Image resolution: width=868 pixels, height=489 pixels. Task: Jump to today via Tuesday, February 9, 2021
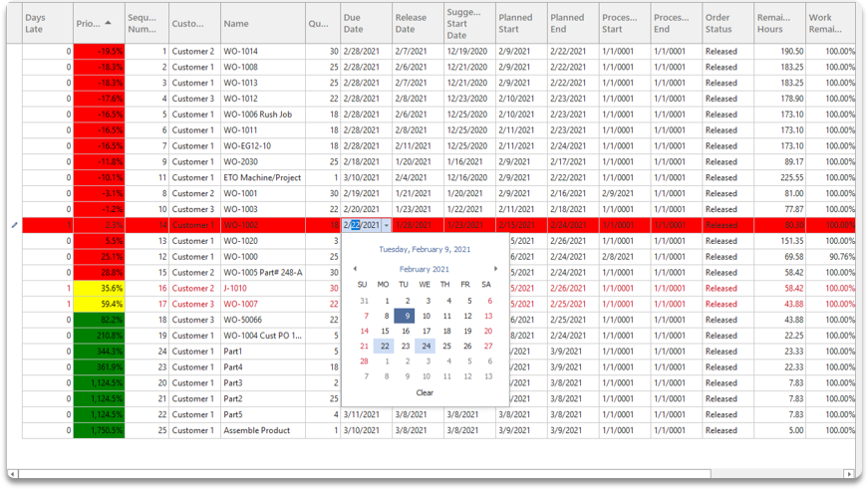click(425, 250)
